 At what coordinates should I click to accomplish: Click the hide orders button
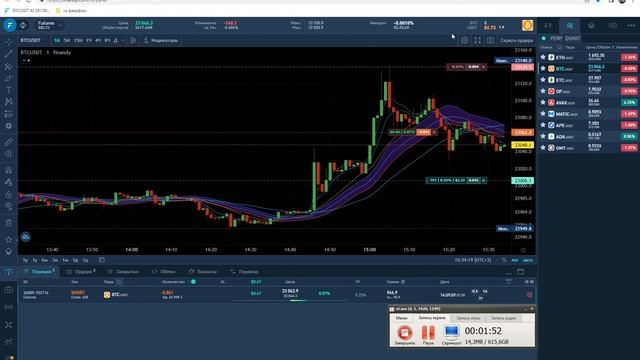click(x=516, y=40)
